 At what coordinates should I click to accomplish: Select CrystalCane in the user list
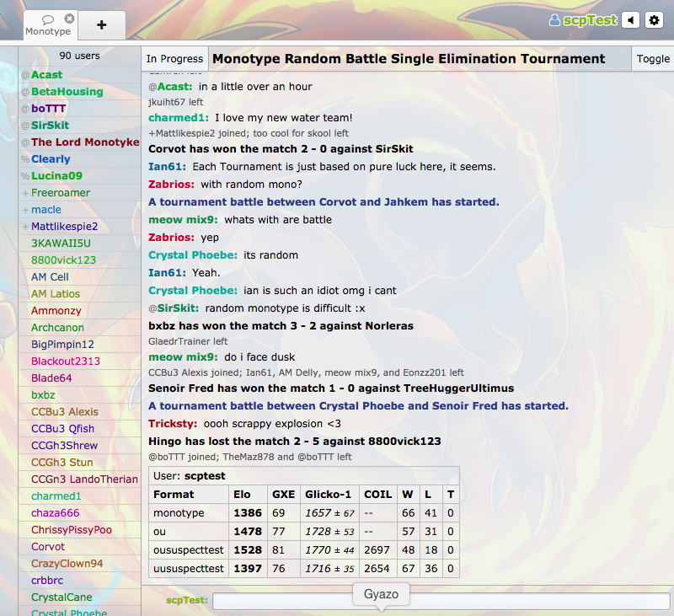[80, 597]
